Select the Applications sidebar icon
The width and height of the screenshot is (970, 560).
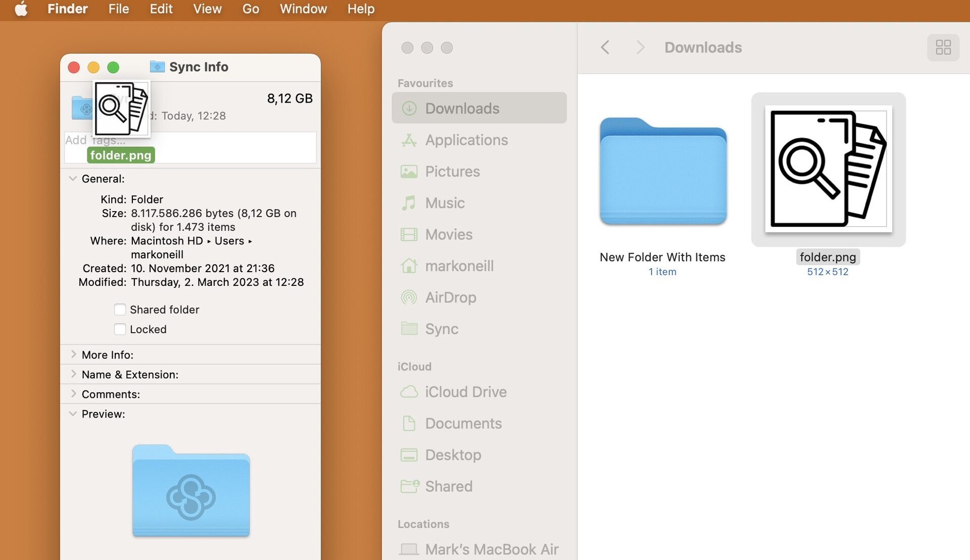(408, 139)
